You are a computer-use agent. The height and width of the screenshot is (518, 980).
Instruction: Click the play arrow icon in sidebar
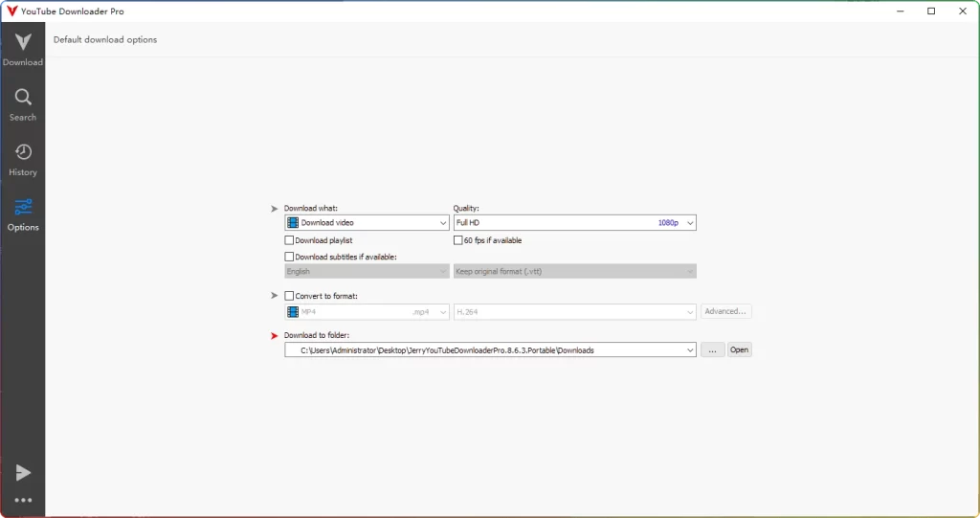coord(23,473)
